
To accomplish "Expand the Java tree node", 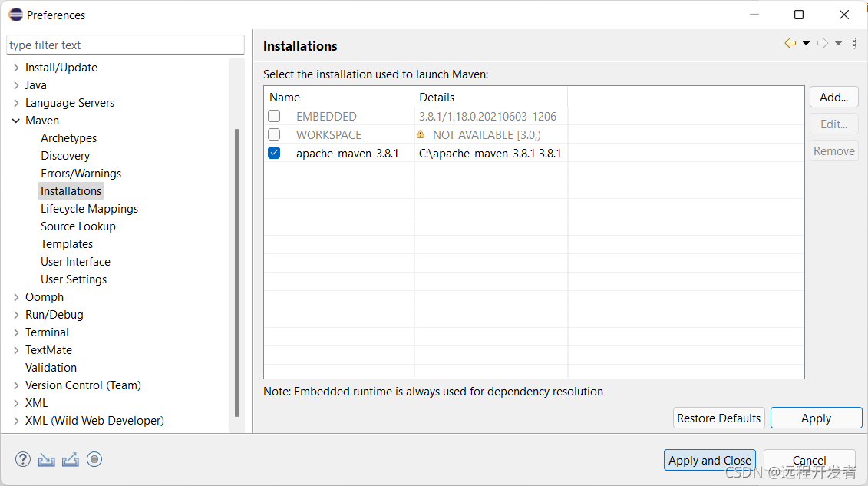I will 16,85.
